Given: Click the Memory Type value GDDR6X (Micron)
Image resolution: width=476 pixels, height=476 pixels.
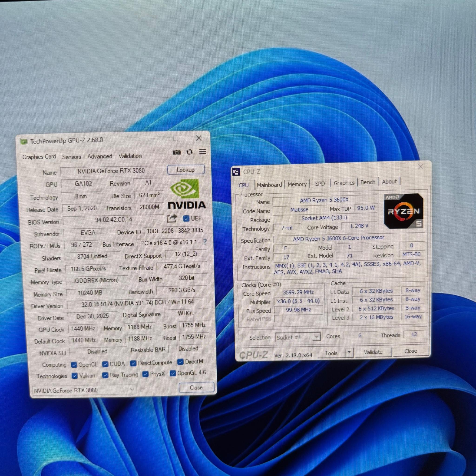Looking at the screenshot, I should click(x=97, y=280).
